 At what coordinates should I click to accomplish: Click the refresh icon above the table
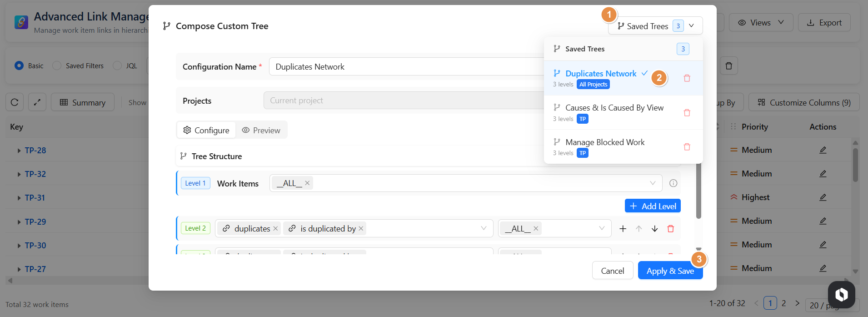15,102
